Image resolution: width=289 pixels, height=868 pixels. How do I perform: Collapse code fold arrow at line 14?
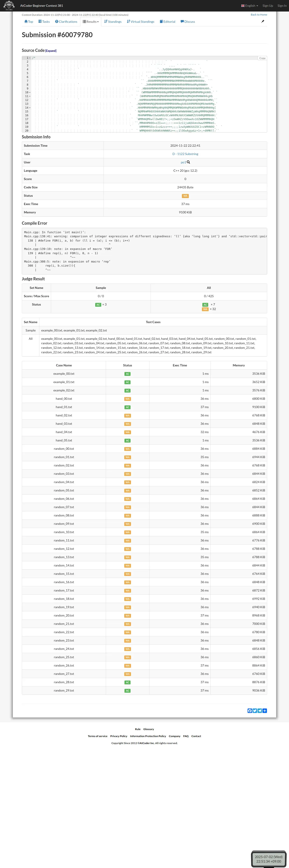pyautogui.click(x=30, y=108)
